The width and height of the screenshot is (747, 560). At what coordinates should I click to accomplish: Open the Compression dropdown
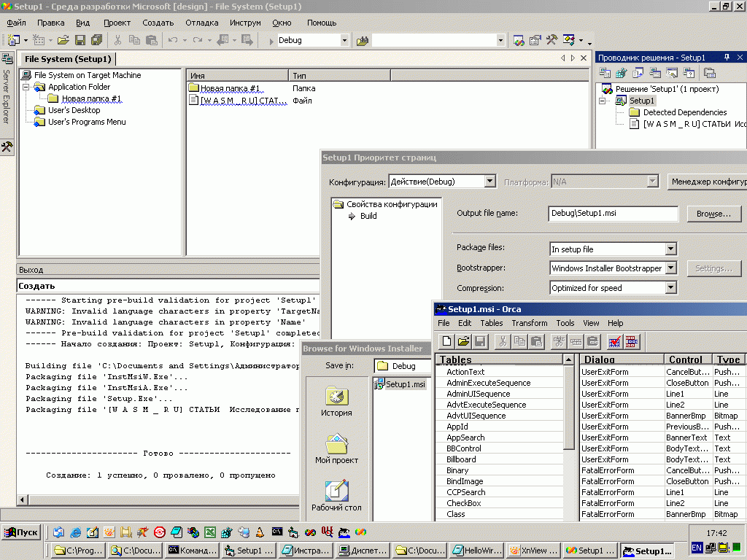click(670, 287)
